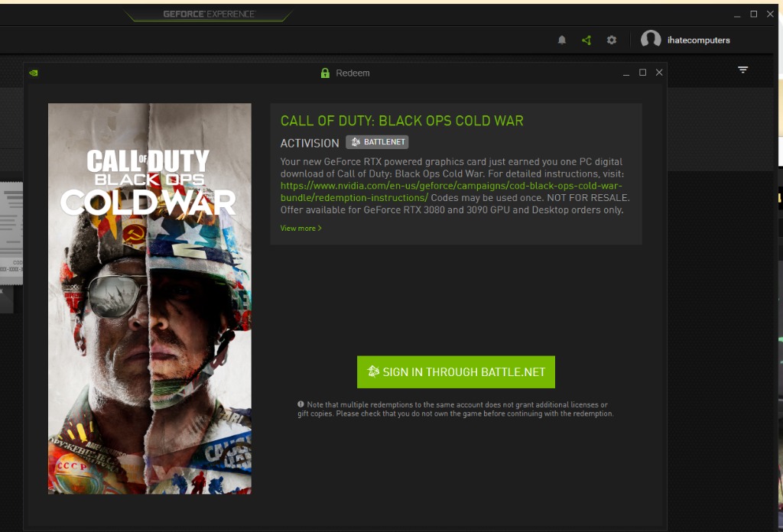Click the ihatecomputers profile avatar
Viewport: 783px width, 532px height.
651,39
